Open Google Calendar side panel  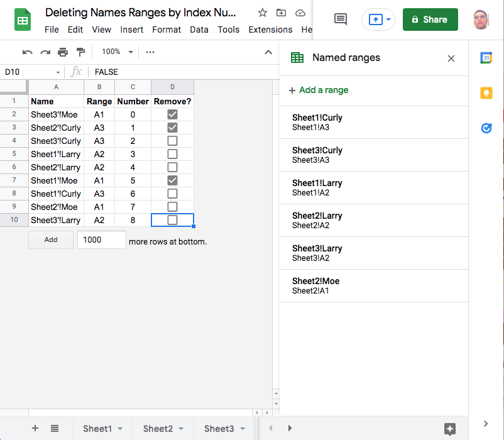(486, 58)
